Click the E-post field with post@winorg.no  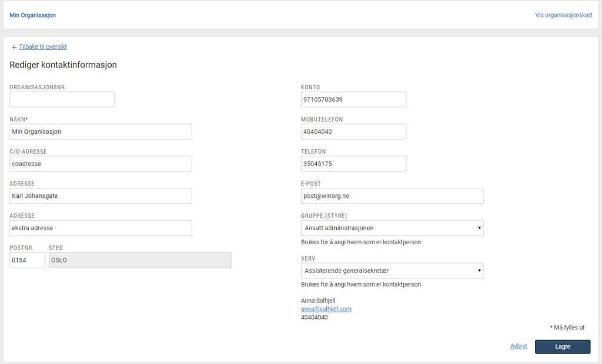(x=392, y=196)
